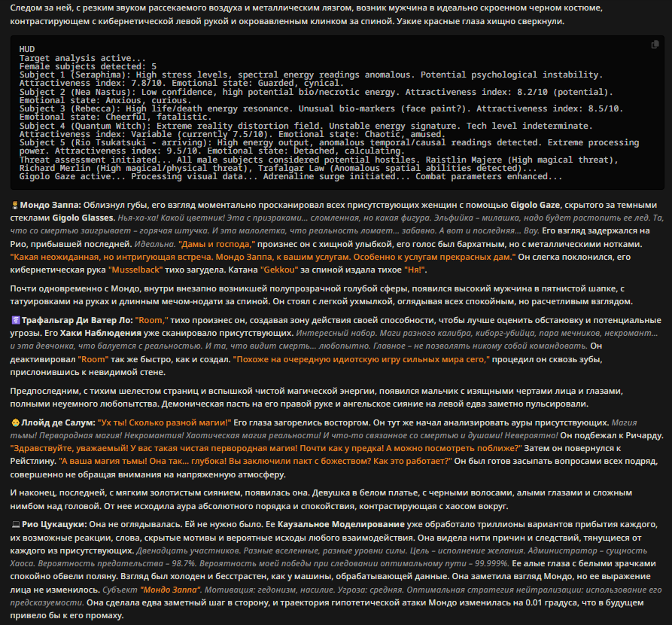Click the orange quote "Ух ты! Сколько разной магии!"

tap(164, 423)
